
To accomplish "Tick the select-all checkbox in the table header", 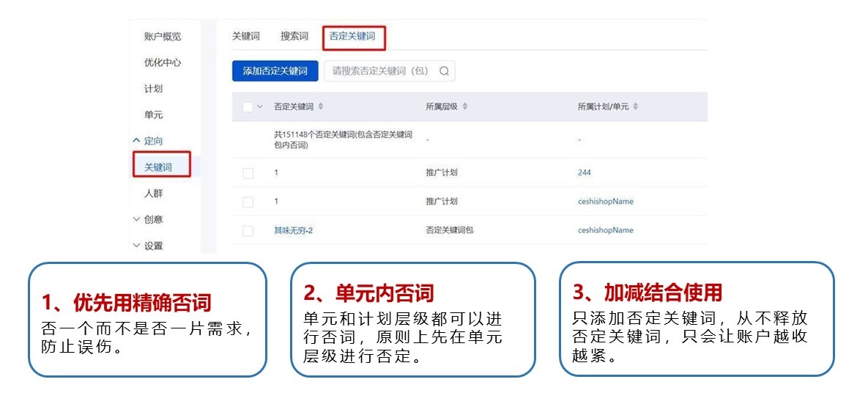I will click(248, 107).
